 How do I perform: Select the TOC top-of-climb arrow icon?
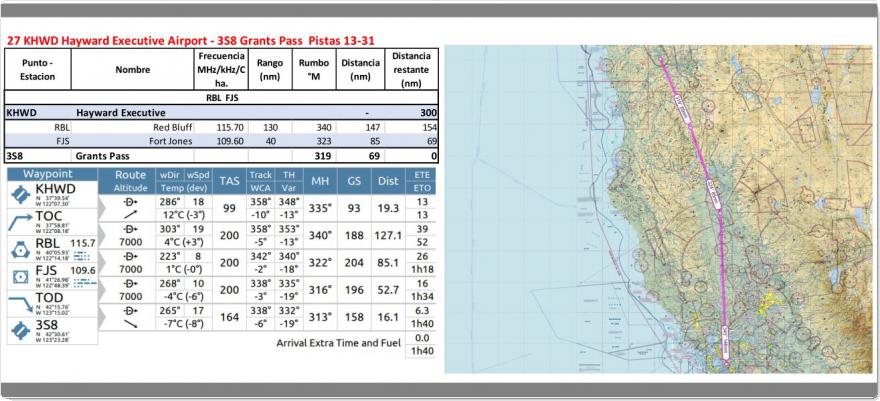point(20,222)
